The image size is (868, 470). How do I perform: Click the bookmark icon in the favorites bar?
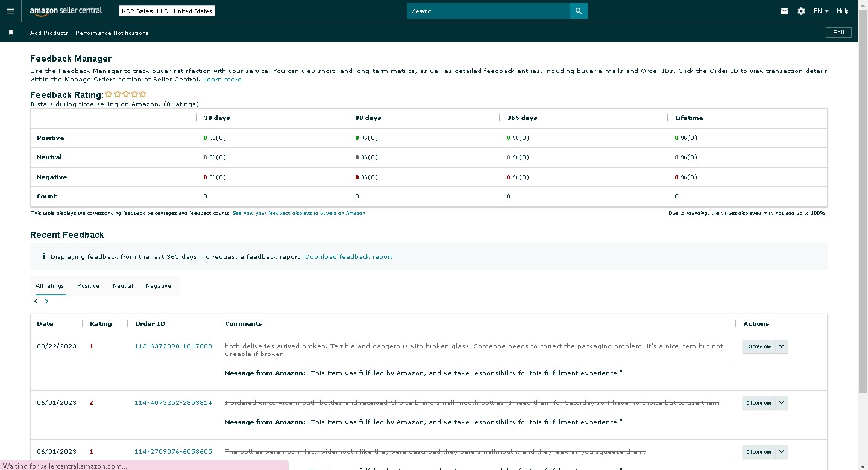coord(11,33)
